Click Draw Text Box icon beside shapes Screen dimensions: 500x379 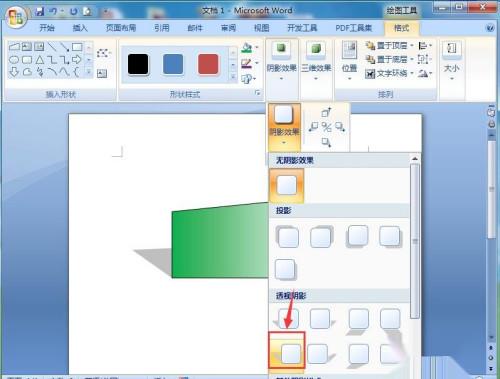click(x=102, y=73)
